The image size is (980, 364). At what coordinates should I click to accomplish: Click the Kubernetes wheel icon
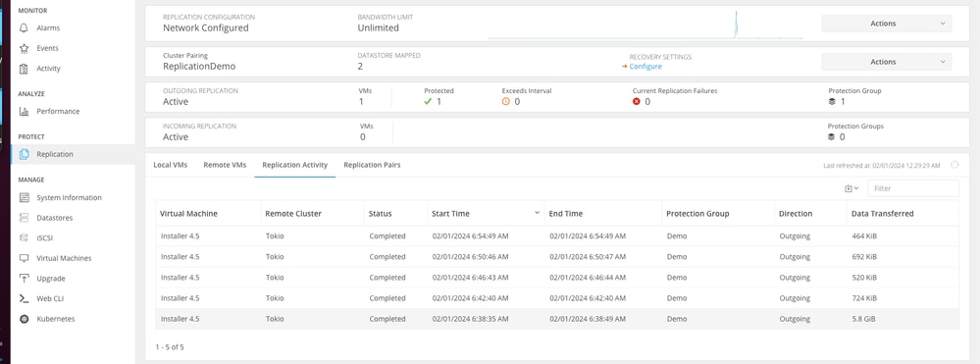24,319
